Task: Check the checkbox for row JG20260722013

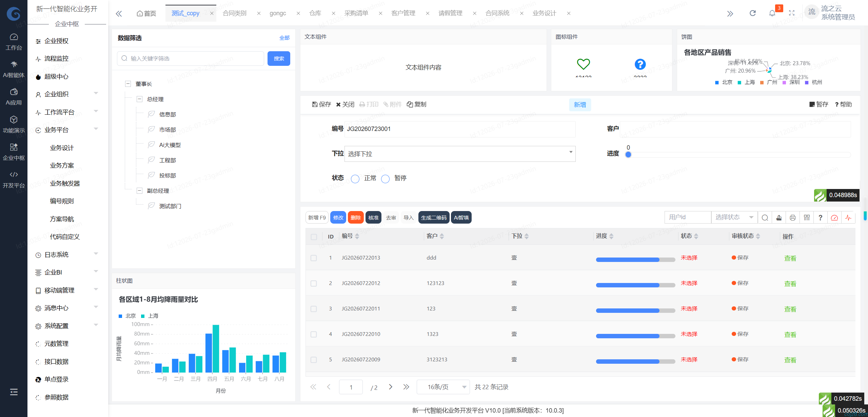Action: click(x=314, y=258)
